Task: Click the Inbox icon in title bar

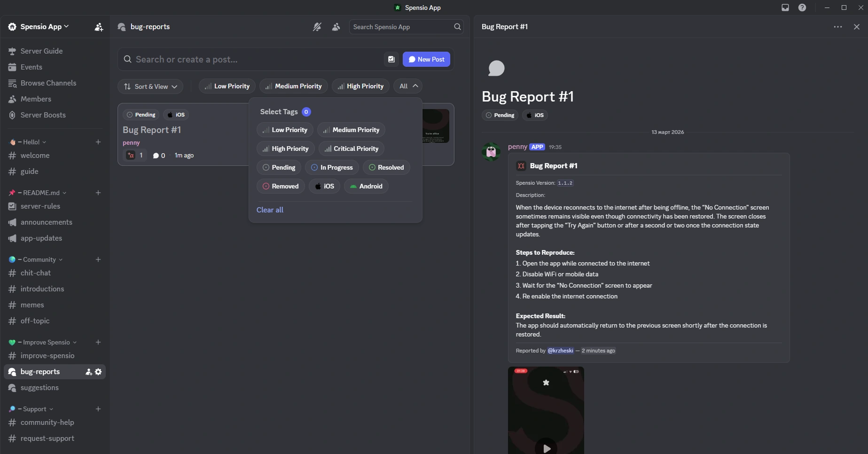Action: [785, 8]
